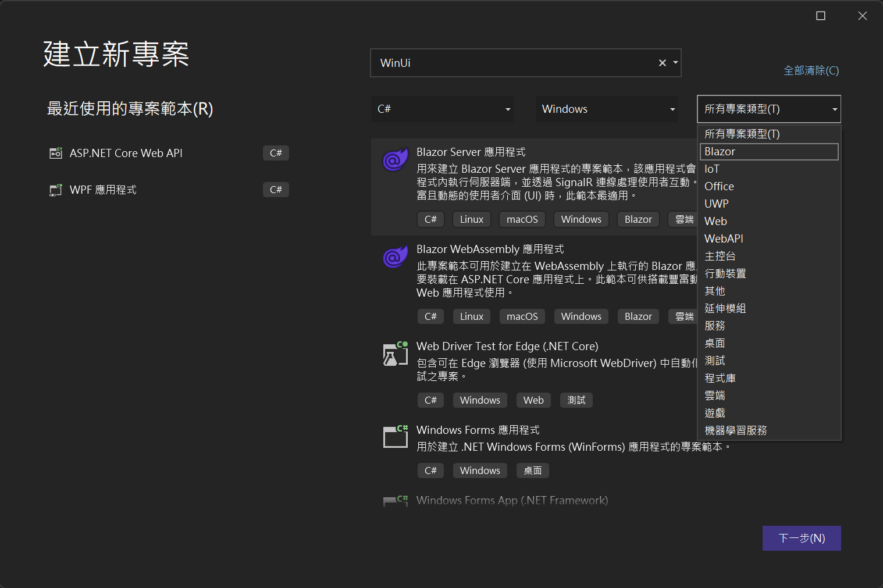This screenshot has height=588, width=883.
Task: Select 機器學習服務 project type option
Action: pos(769,430)
